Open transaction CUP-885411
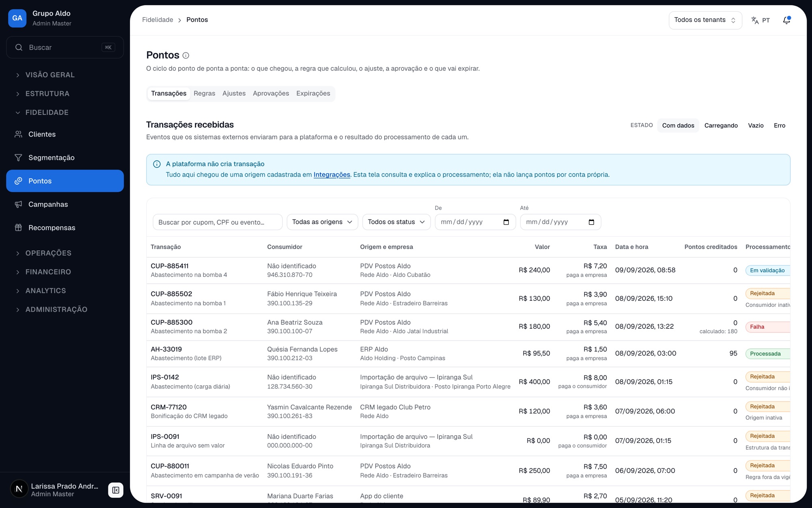The height and width of the screenshot is (508, 812). (x=170, y=266)
